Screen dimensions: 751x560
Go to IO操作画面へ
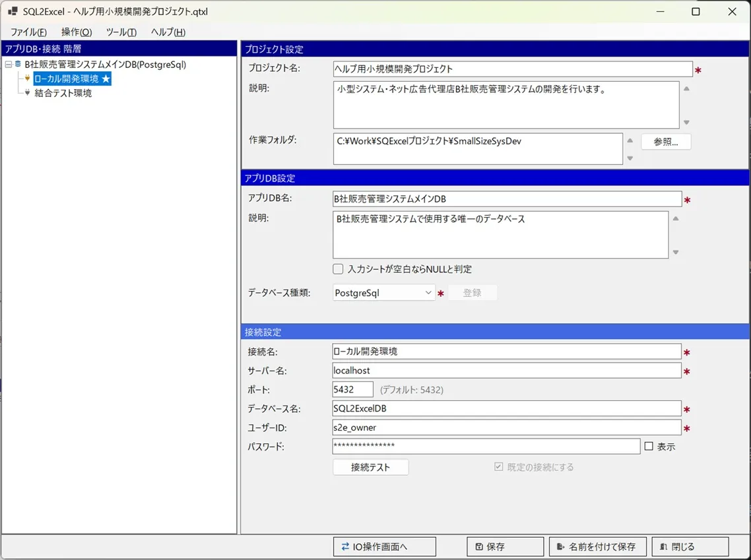385,546
